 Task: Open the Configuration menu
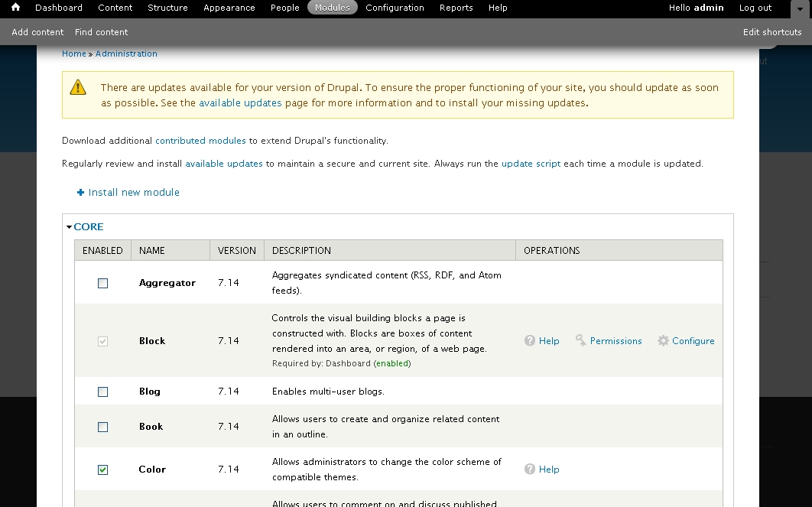coord(395,8)
